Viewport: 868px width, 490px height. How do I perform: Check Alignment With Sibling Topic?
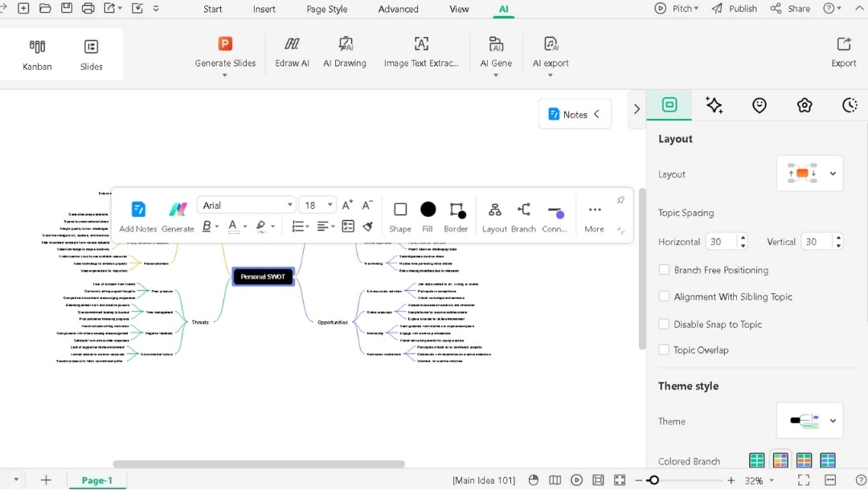point(664,296)
